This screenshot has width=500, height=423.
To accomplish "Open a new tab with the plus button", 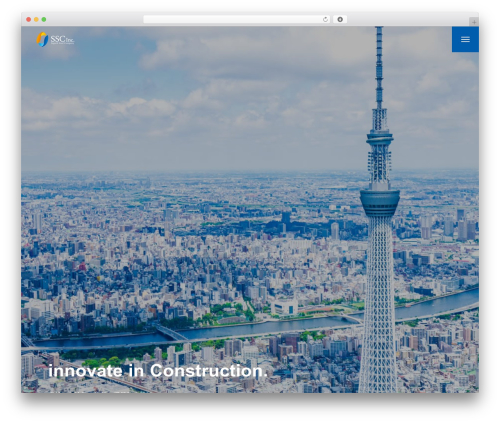I will pos(474,22).
